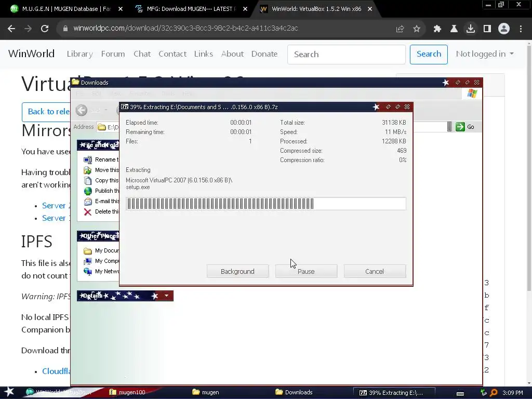Open Downloads taskbar item
The image size is (532, 399).
click(x=295, y=393)
